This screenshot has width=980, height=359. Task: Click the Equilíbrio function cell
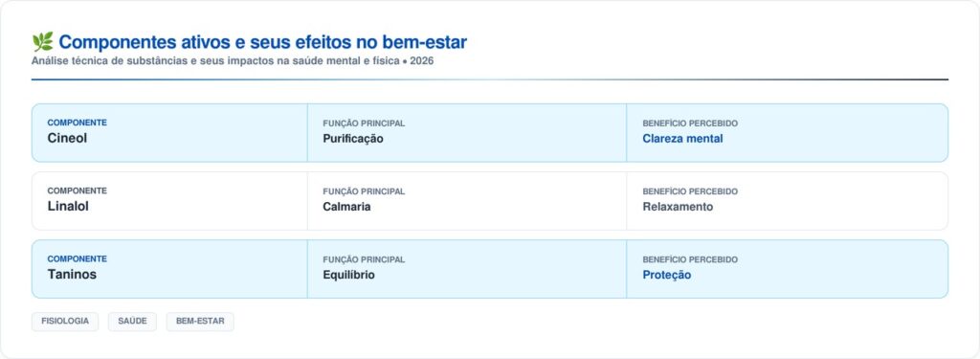click(467, 269)
